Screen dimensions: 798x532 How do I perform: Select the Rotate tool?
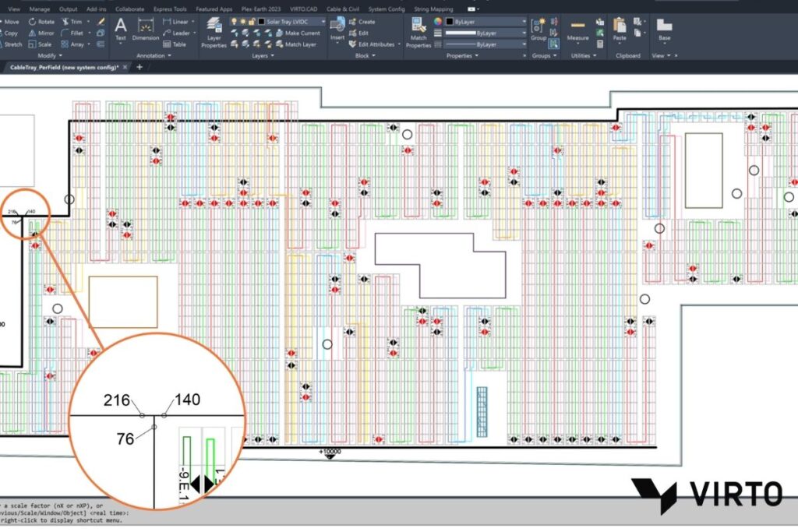[41, 22]
